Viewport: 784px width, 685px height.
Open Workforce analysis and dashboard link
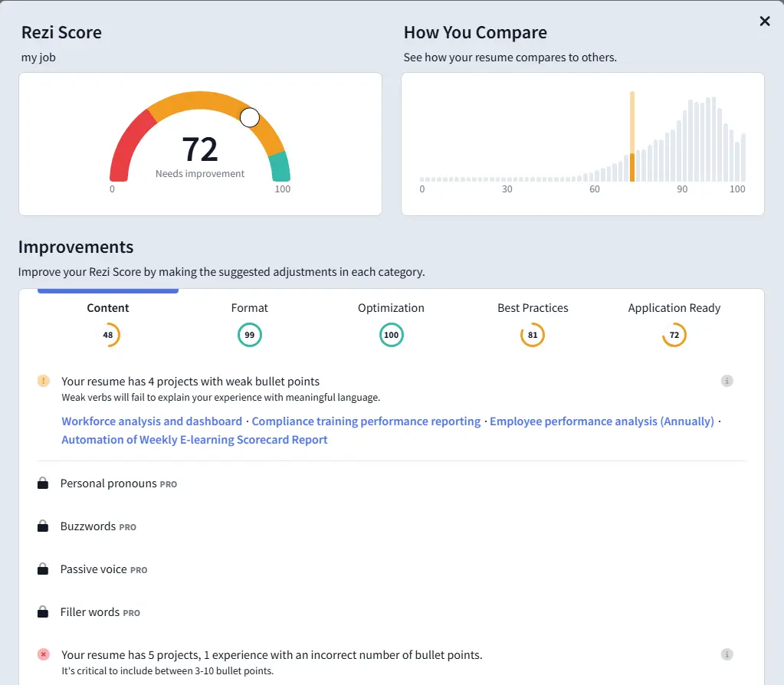(x=152, y=421)
